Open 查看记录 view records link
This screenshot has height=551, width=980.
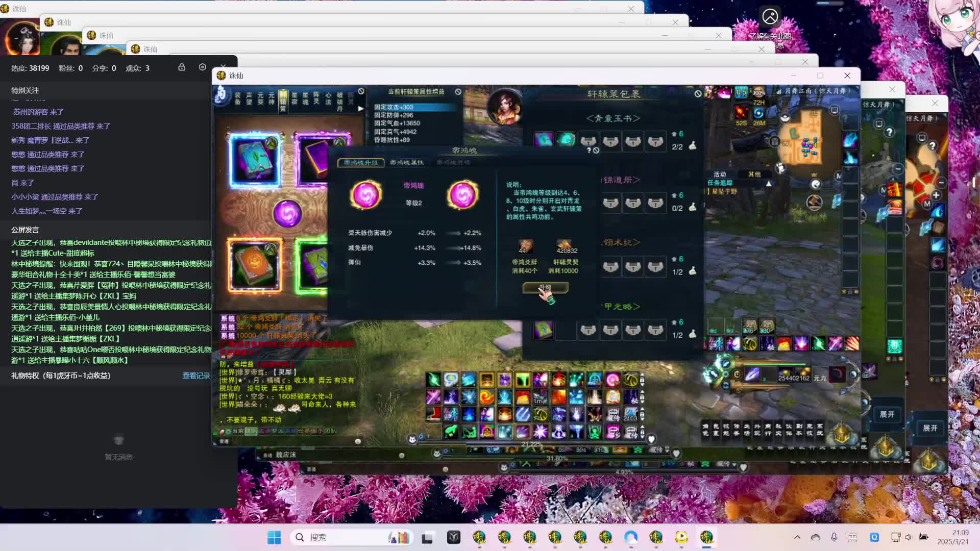196,375
